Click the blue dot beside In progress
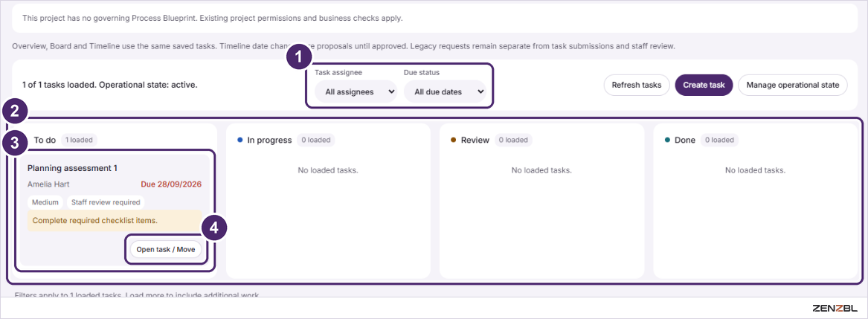The image size is (868, 319). [239, 140]
